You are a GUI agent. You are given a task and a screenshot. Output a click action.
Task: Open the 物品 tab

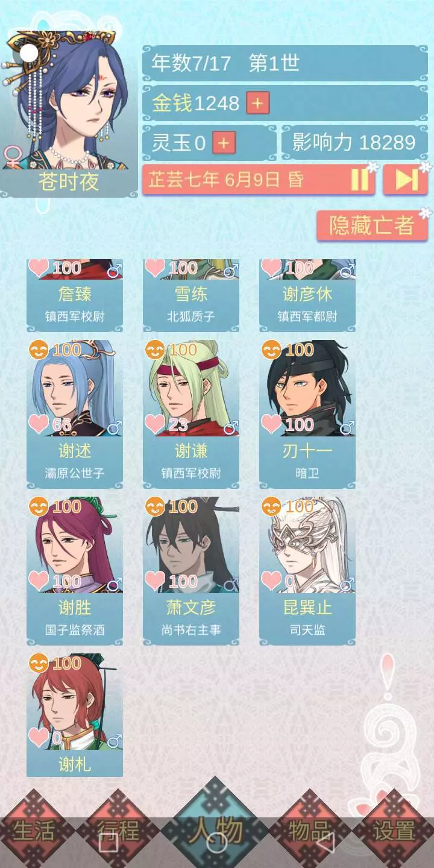(310, 831)
